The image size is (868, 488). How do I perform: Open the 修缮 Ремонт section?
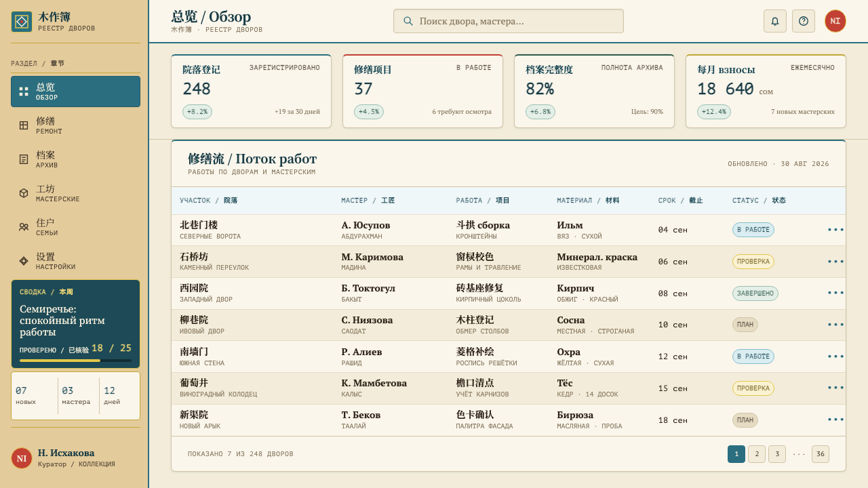(x=75, y=125)
